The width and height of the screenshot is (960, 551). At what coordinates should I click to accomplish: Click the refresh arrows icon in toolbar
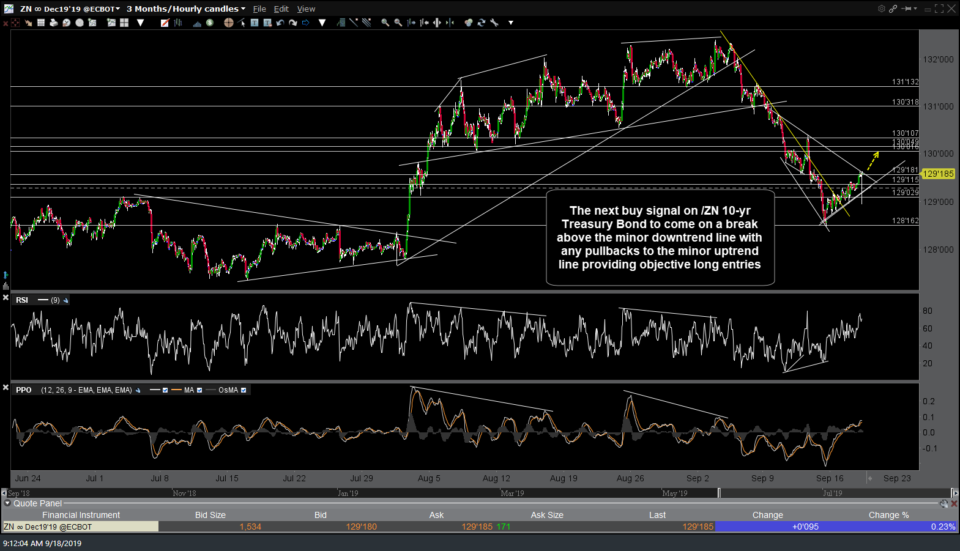[x=481, y=23]
